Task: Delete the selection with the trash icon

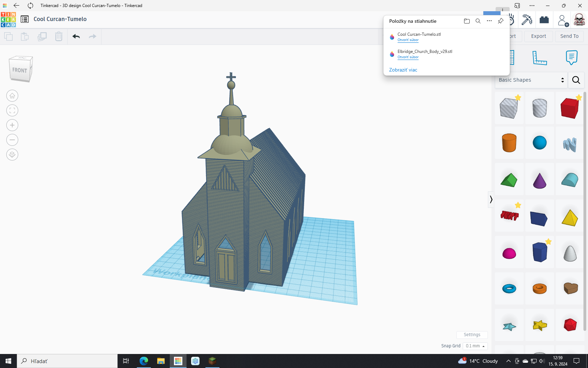Action: tap(59, 36)
